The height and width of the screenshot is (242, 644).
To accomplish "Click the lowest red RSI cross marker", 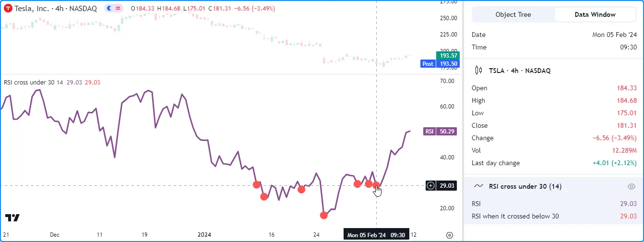I will coord(324,215).
